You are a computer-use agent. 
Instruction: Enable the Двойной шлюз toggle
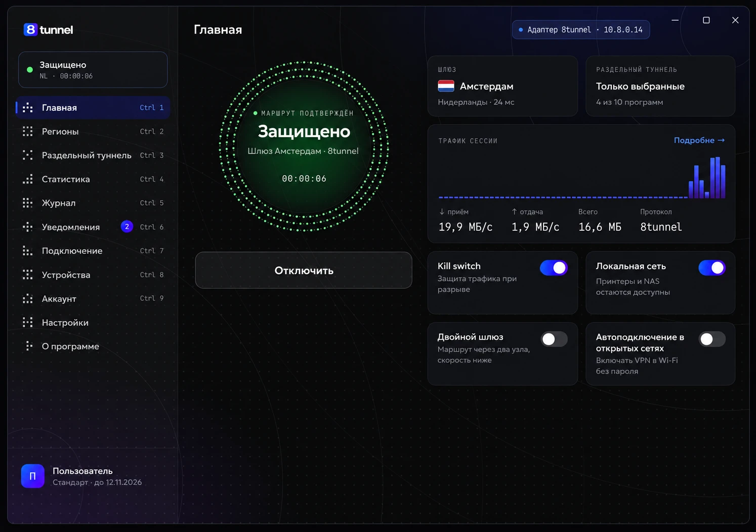pyautogui.click(x=554, y=339)
